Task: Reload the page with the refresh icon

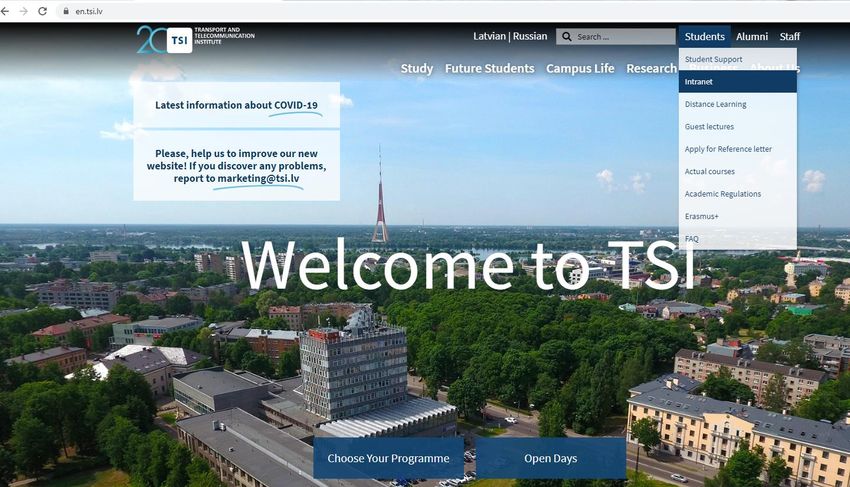Action: tap(42, 11)
